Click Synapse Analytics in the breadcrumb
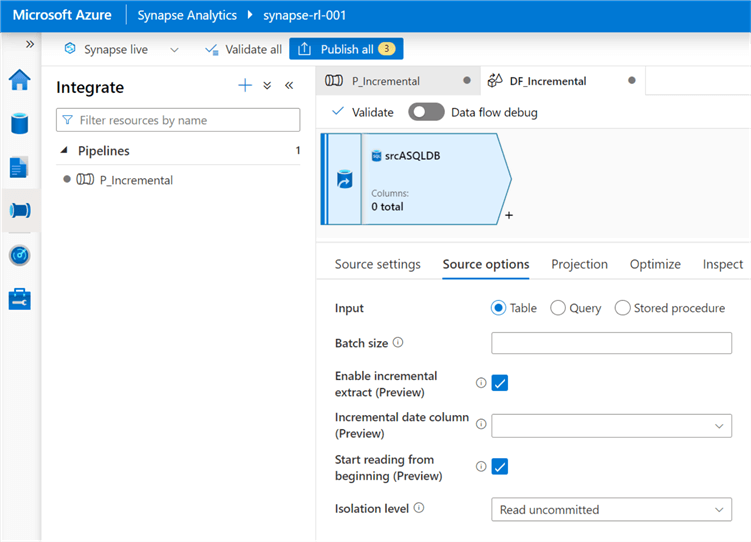This screenshot has height=542, width=751. click(187, 15)
